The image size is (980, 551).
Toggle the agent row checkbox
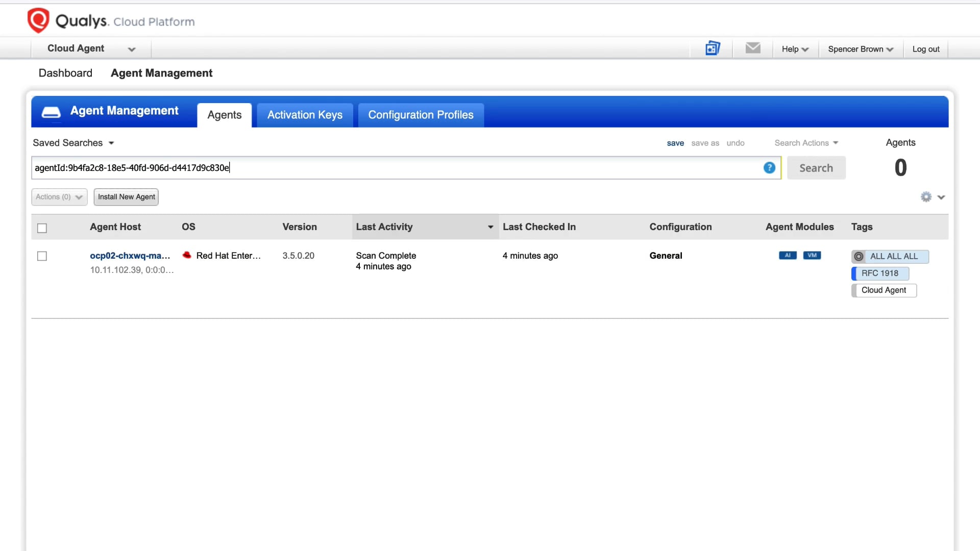coord(42,256)
